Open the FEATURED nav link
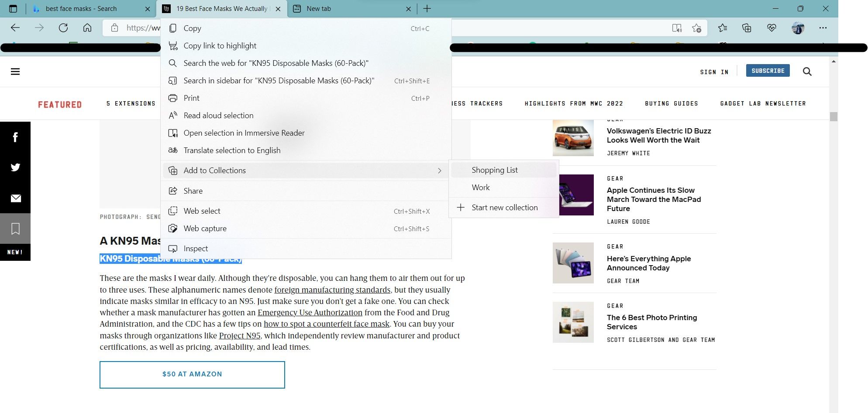The height and width of the screenshot is (413, 868). (60, 105)
